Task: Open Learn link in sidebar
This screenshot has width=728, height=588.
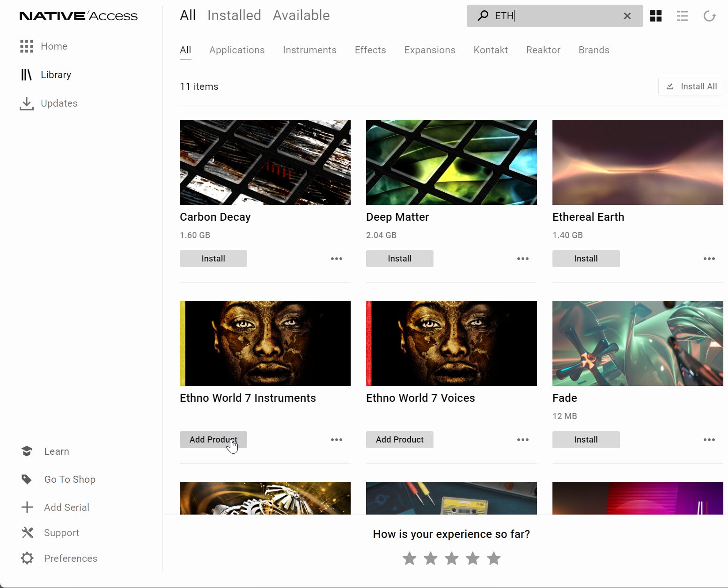Action: point(57,451)
